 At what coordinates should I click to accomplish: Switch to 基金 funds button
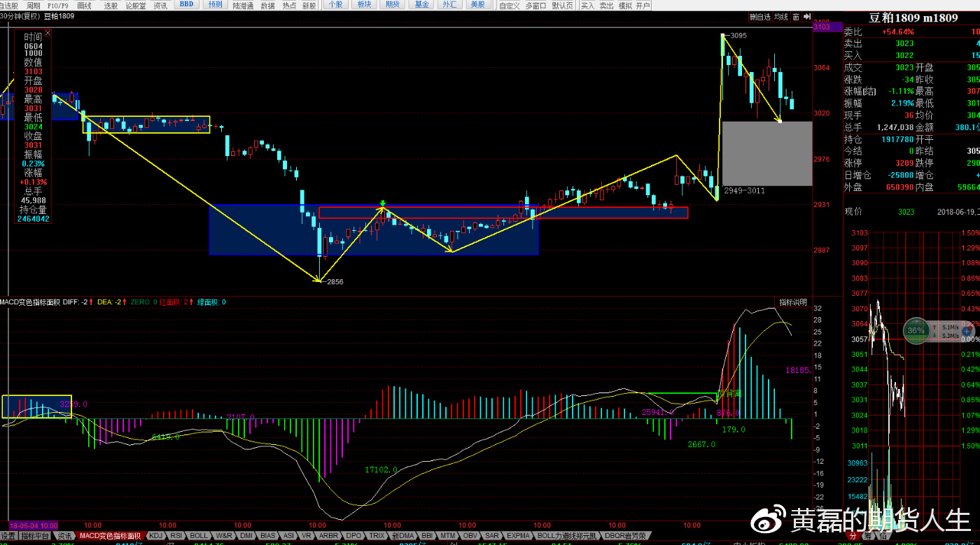coord(421,4)
